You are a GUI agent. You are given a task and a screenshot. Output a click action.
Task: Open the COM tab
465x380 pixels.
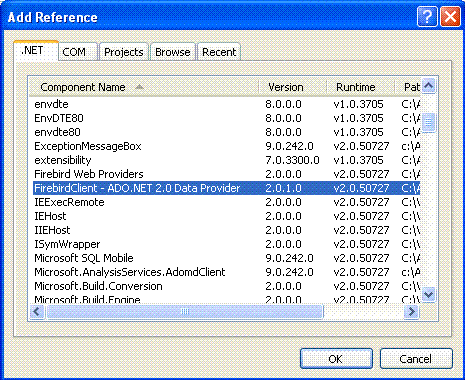point(78,52)
